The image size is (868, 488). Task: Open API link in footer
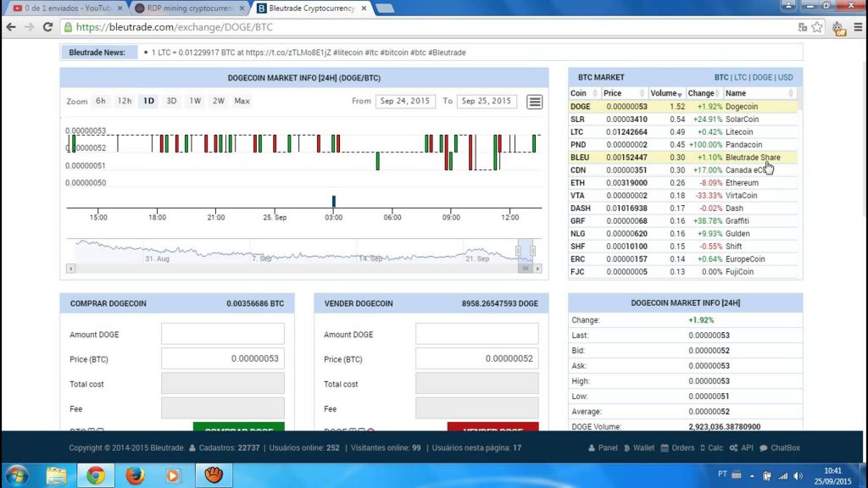point(741,447)
